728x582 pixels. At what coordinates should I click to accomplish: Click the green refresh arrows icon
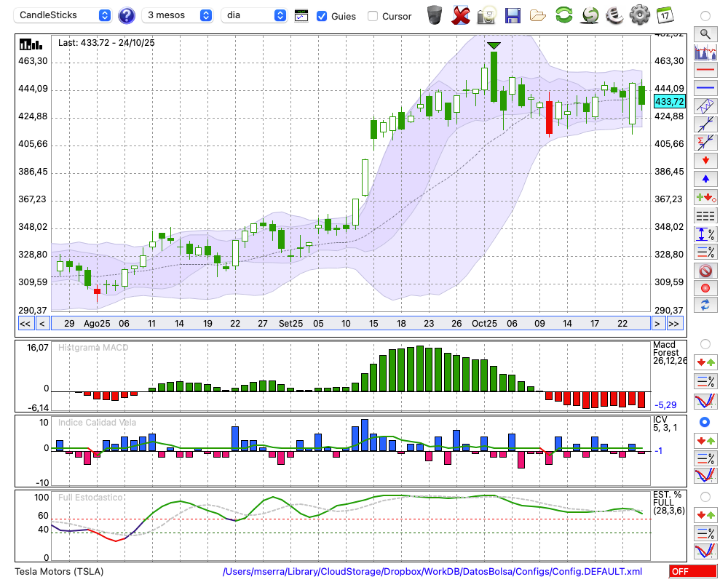(x=563, y=15)
